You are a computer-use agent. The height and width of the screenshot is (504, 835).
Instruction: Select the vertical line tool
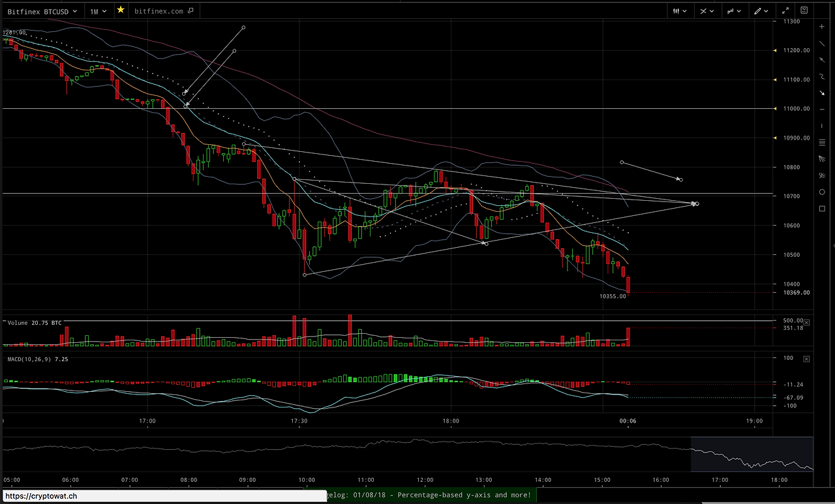click(x=822, y=126)
